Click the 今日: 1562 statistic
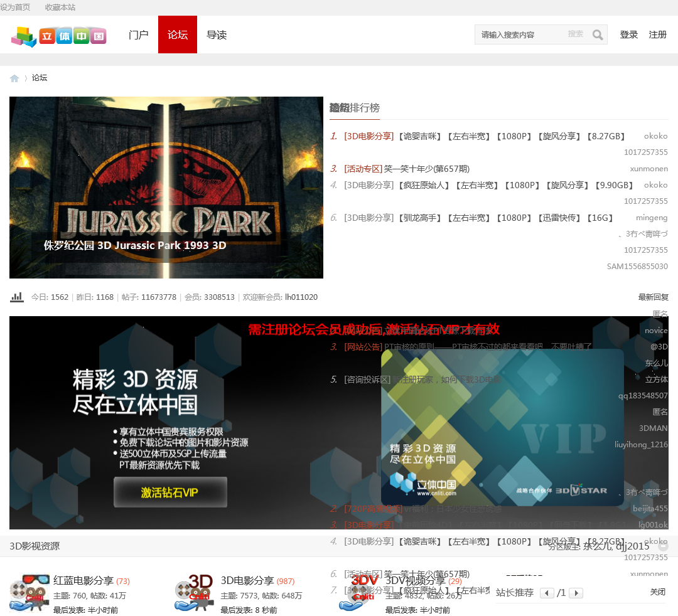The width and height of the screenshot is (678, 616). (x=50, y=297)
